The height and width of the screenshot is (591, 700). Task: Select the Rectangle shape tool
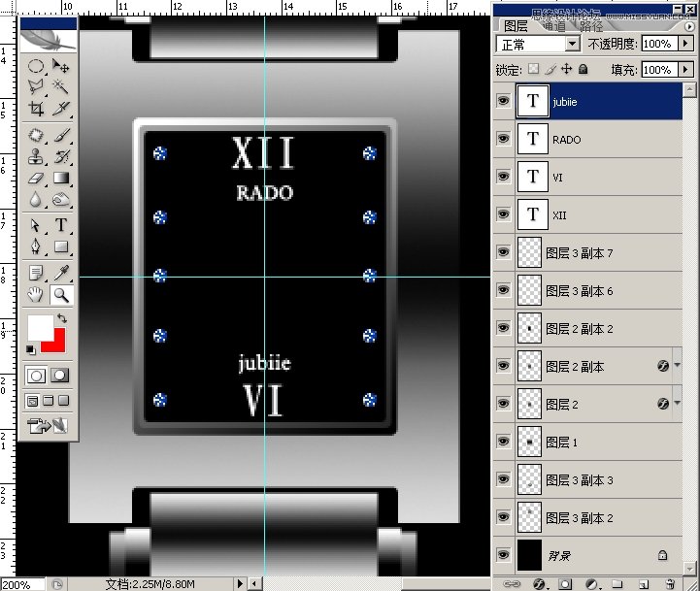[61, 246]
